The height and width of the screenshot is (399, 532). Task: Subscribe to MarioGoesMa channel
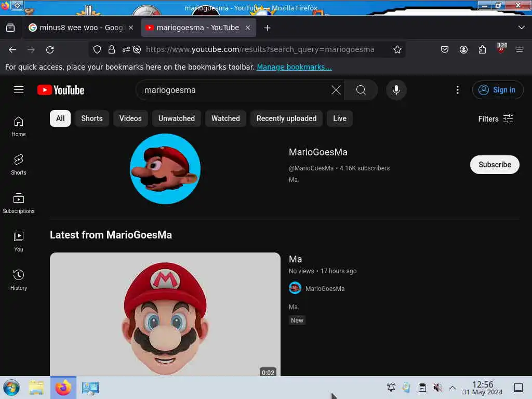[x=495, y=165]
